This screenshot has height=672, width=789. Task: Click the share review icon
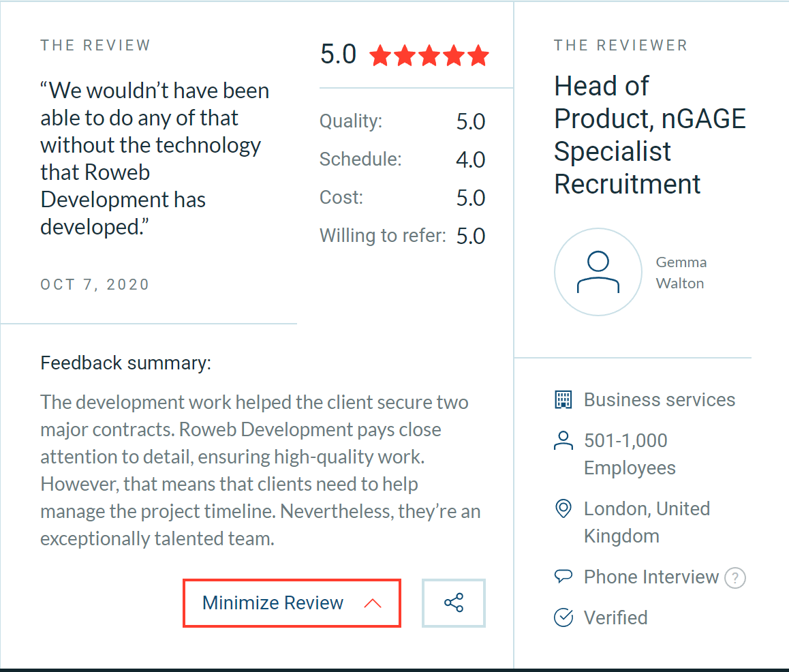click(453, 602)
